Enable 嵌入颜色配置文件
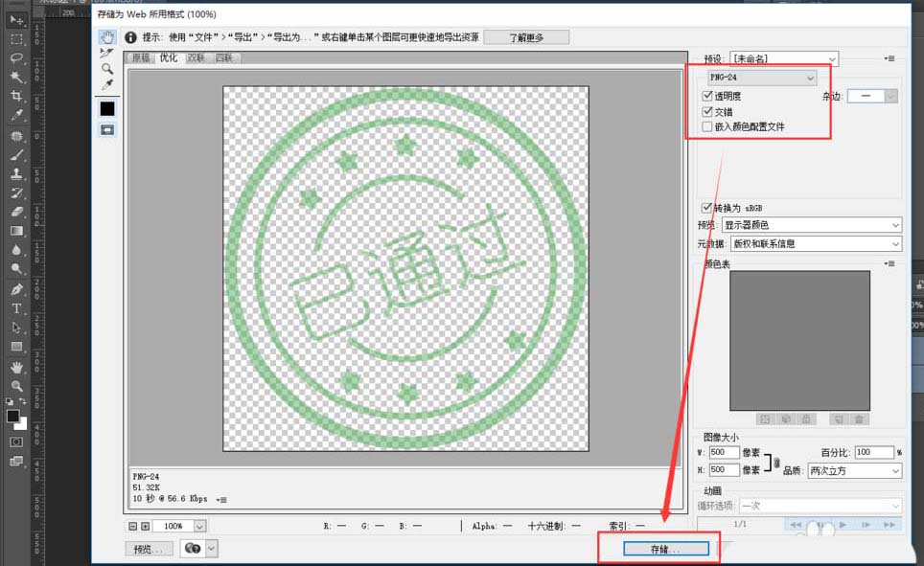This screenshot has height=566, width=924. pyautogui.click(x=707, y=125)
